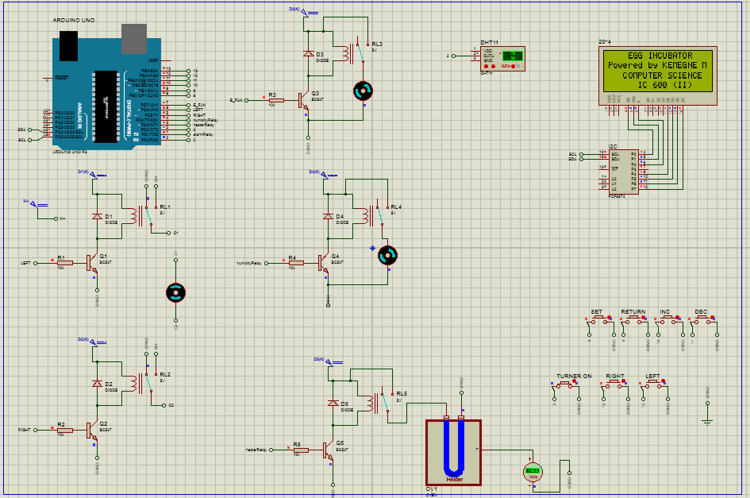Push the DEC push button
This screenshot has width=750, height=498.
click(x=703, y=319)
